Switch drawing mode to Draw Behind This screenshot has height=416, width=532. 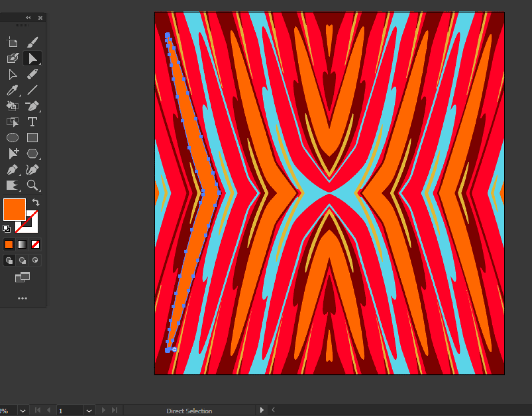tap(22, 260)
